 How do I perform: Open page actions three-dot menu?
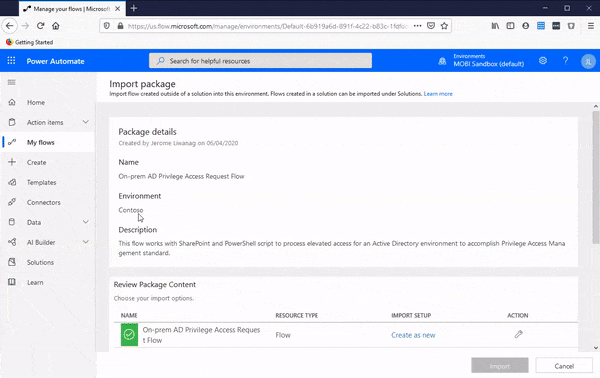coord(417,26)
